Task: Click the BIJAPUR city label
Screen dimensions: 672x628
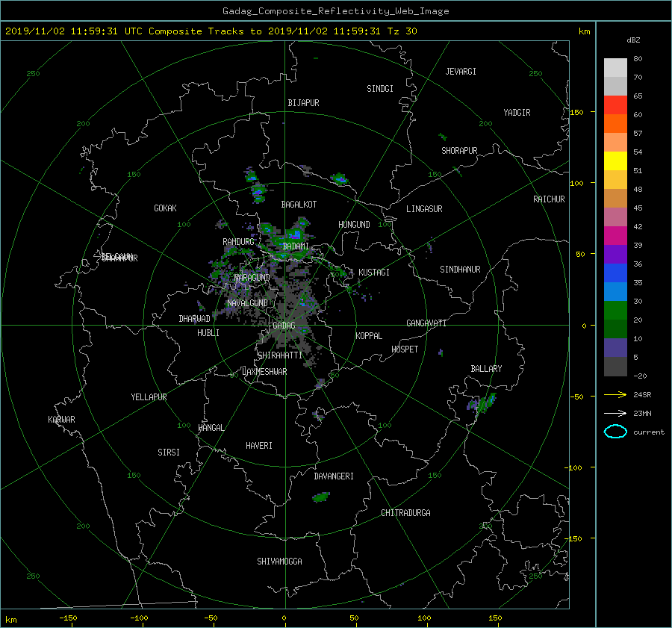Action: tap(303, 103)
